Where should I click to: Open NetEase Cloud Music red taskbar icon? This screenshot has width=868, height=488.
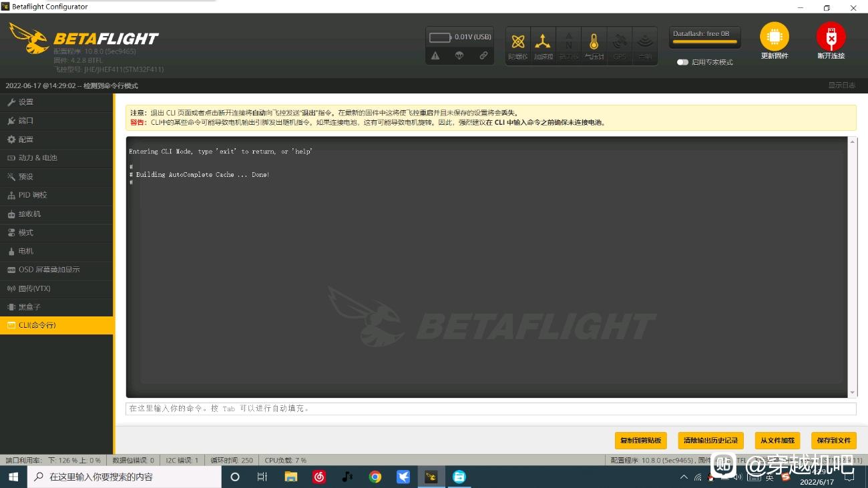(x=319, y=477)
